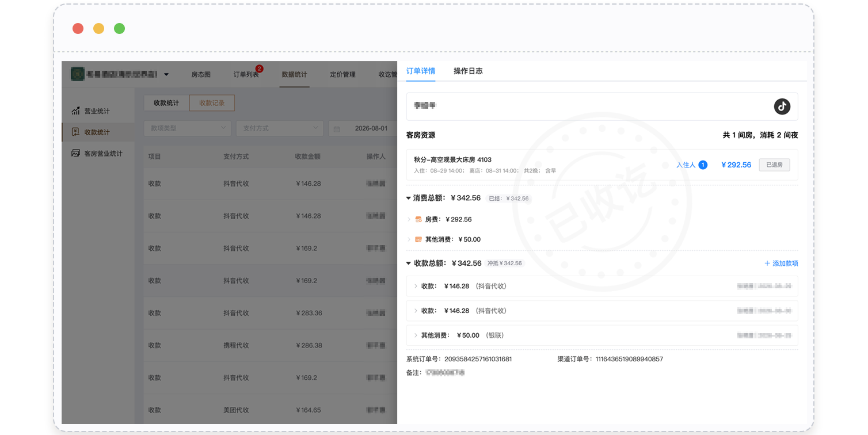Switch to the 操作日志 tab
The height and width of the screenshot is (435, 868).
pos(468,71)
